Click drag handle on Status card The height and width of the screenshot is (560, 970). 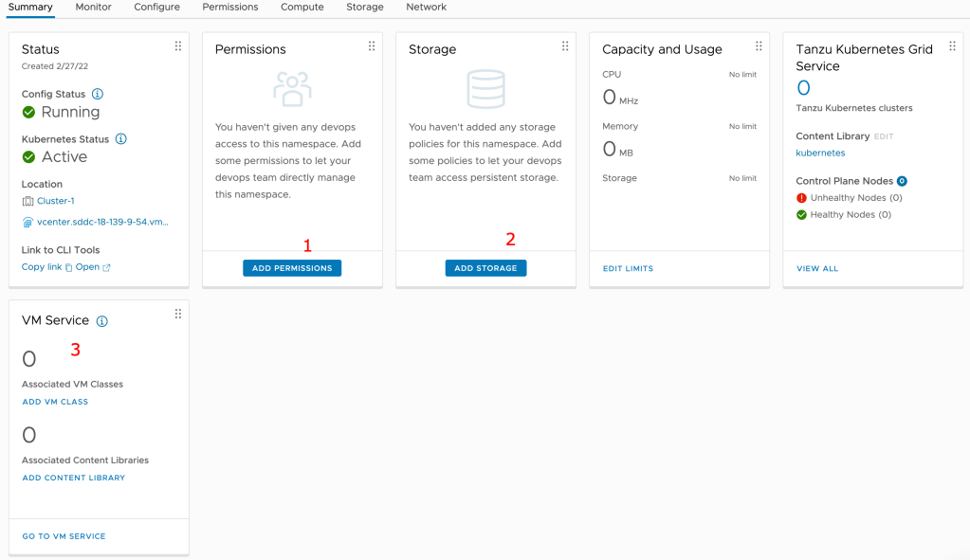click(178, 46)
